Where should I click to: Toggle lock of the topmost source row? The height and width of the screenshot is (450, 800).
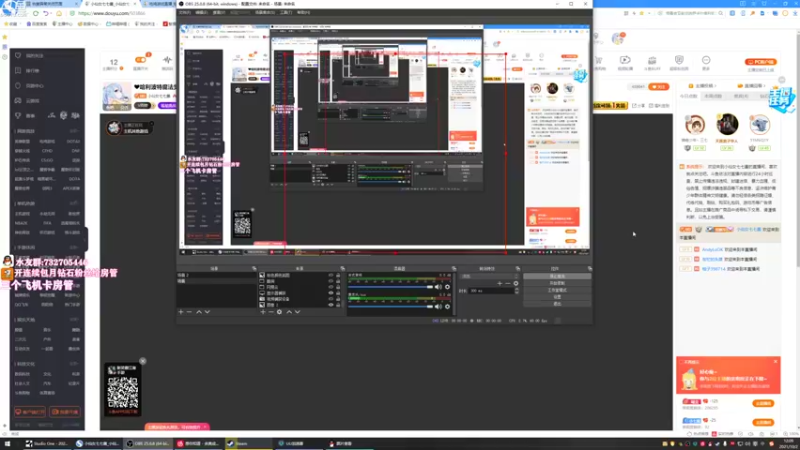click(x=338, y=275)
